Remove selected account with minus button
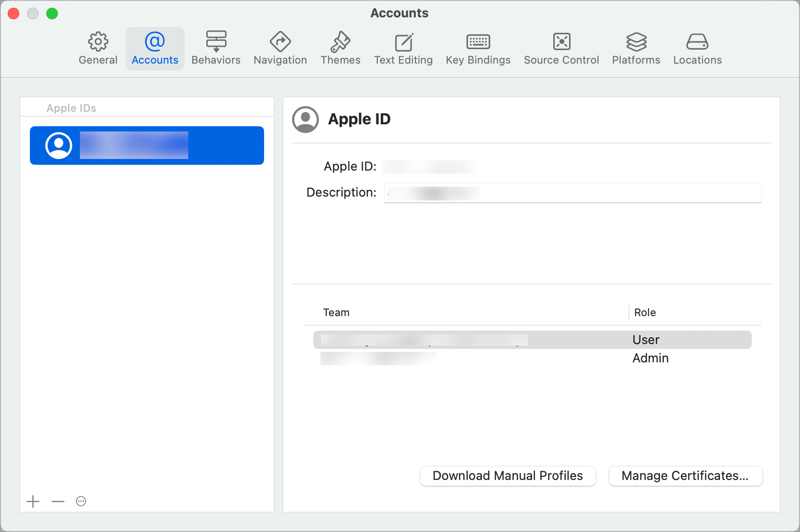This screenshot has width=800, height=532. coord(58,501)
